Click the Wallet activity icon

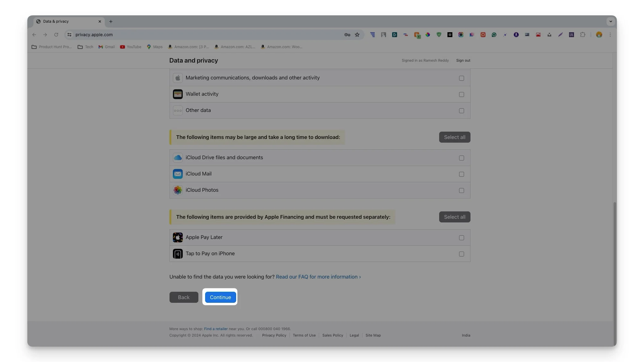coord(178,94)
